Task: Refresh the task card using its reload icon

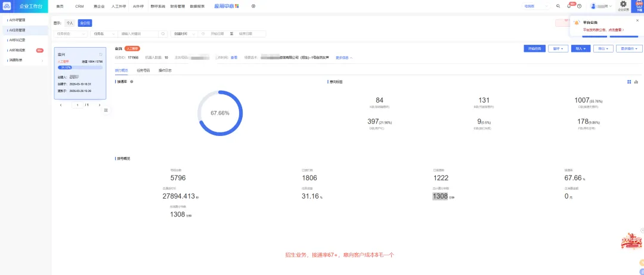Action: pos(101,54)
